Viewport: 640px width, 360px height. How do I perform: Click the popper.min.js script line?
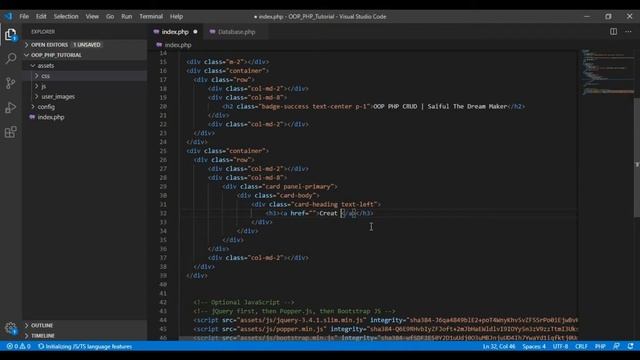coord(385,329)
